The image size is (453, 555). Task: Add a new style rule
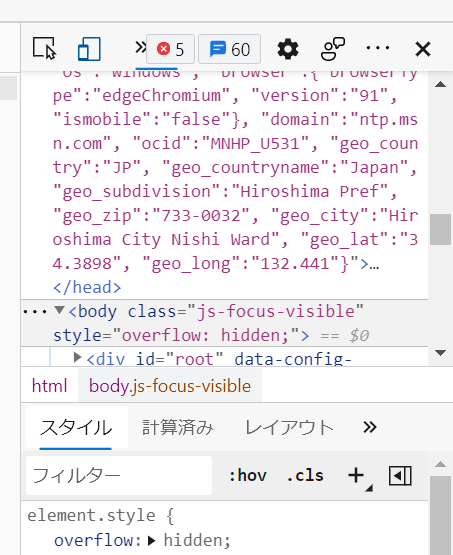tap(357, 475)
